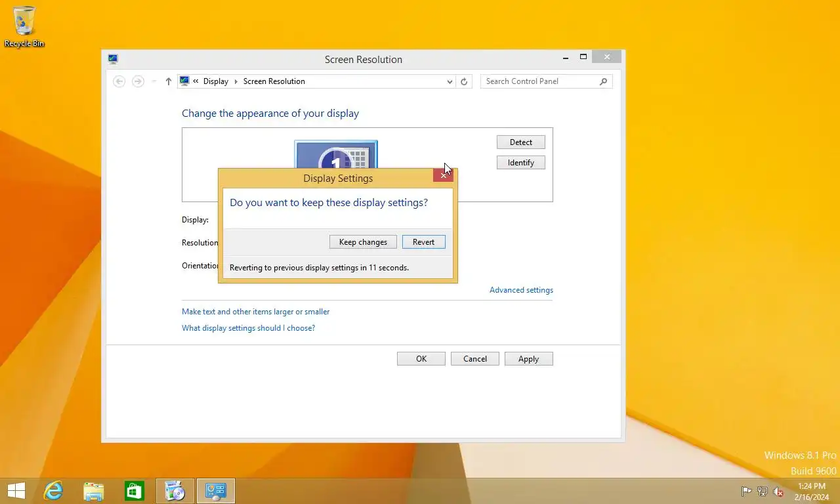Screen dimensions: 840x504
Task: Open Advanced settings link
Action: (x=521, y=290)
